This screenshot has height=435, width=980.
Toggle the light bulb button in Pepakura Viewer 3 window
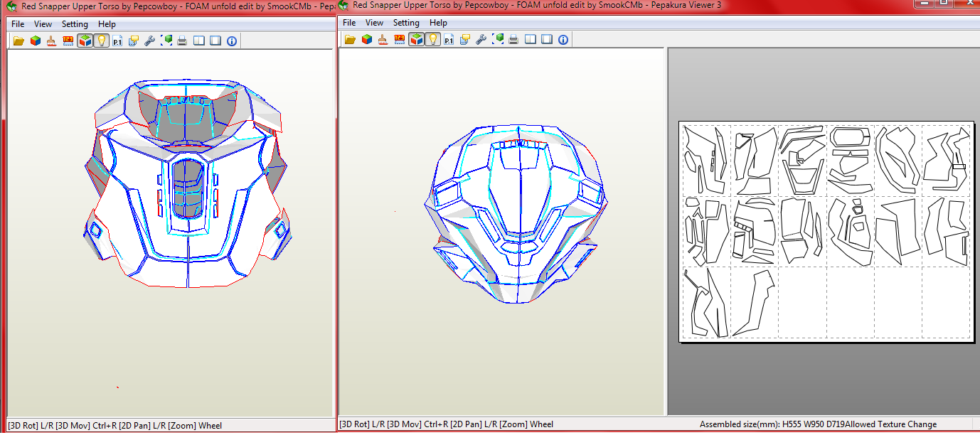(x=432, y=39)
